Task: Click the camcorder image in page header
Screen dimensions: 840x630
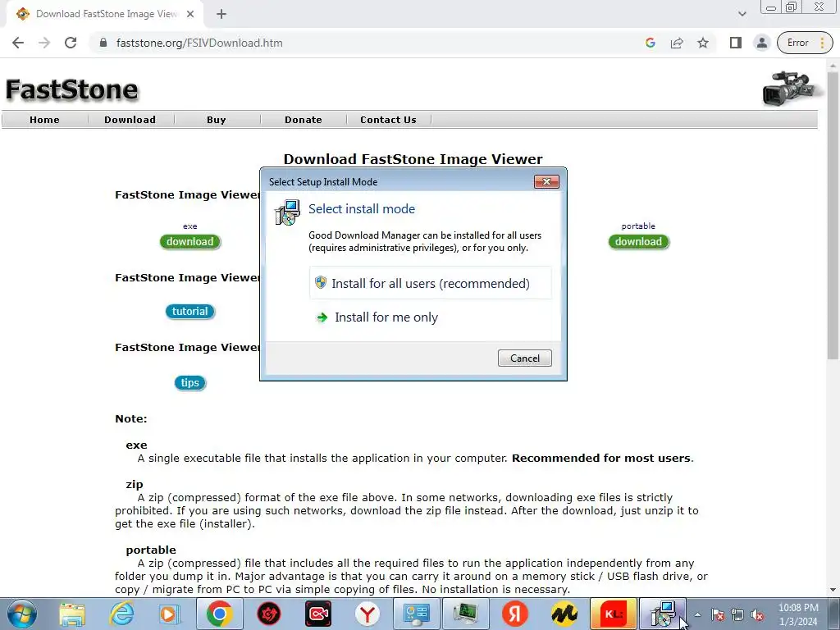Action: pos(792,88)
